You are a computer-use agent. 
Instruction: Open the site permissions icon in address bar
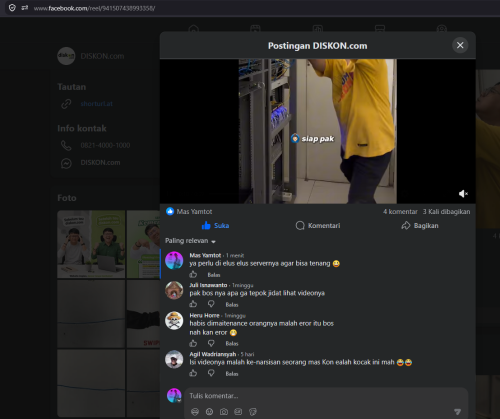(25, 8)
